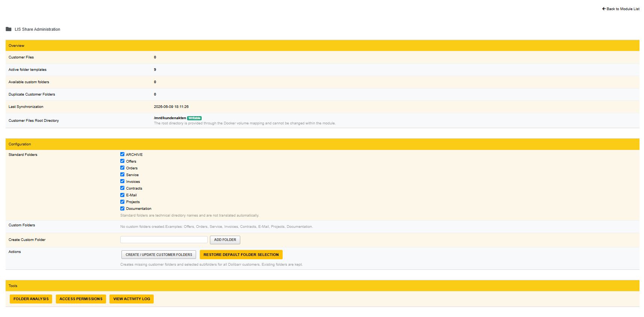644x317 pixels.
Task: Click the Customer Files row label
Action: (21, 57)
